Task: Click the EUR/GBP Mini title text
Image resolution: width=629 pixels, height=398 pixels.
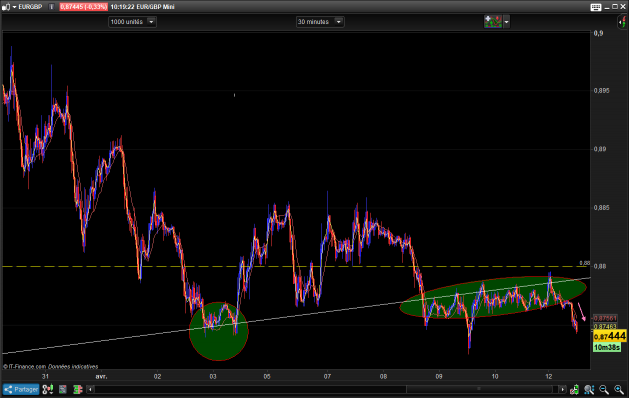Action: pos(156,7)
